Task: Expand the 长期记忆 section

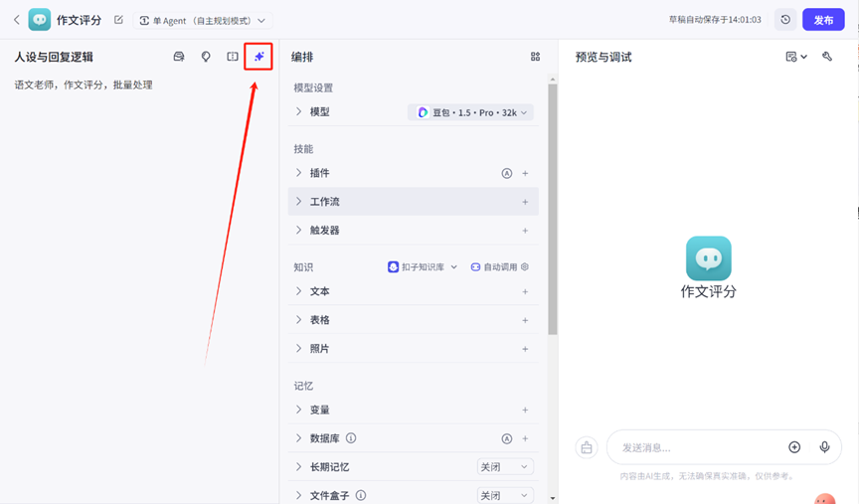Action: 298,467
